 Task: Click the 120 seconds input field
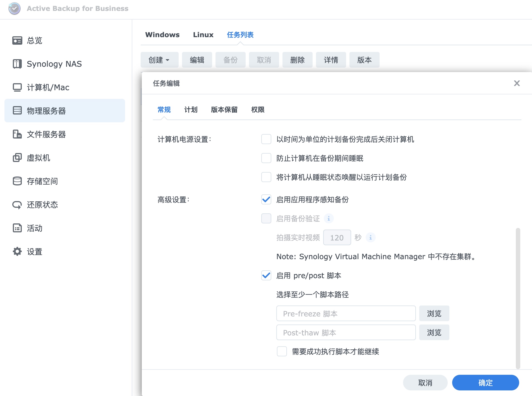coord(337,237)
